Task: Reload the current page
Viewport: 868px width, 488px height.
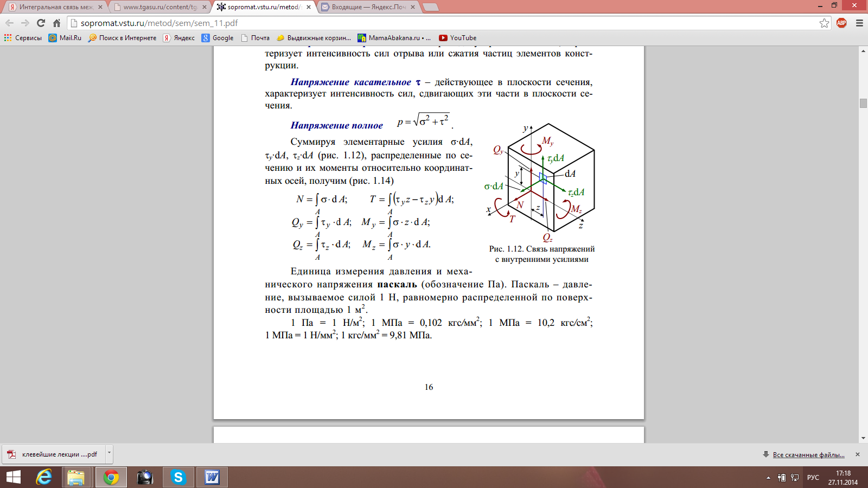Action: (x=41, y=23)
